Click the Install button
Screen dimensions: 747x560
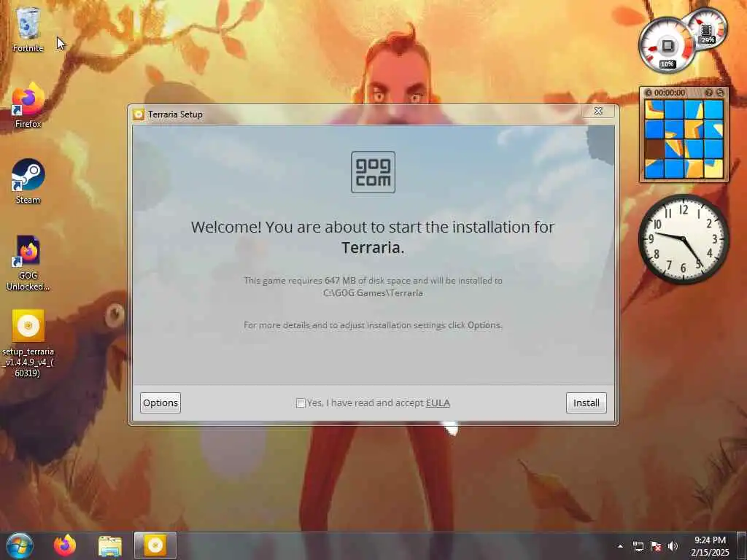(x=586, y=402)
